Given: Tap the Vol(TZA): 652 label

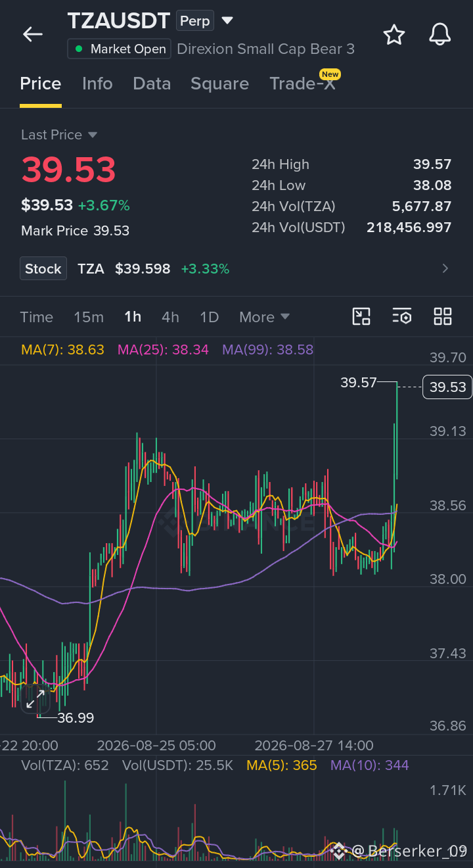Looking at the screenshot, I should [x=65, y=765].
